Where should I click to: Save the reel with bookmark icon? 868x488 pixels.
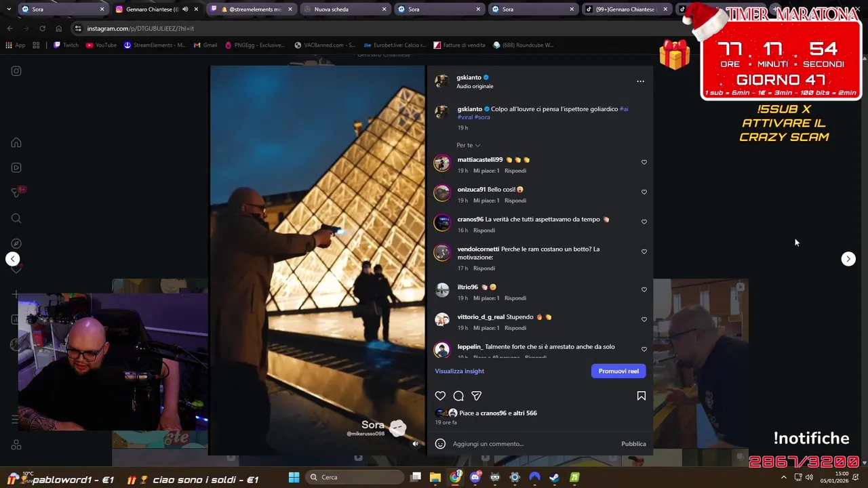tap(641, 396)
